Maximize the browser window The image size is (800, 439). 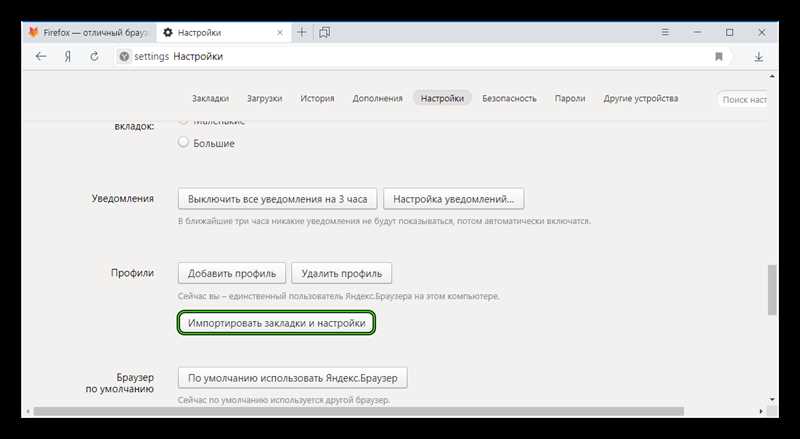coord(730,32)
